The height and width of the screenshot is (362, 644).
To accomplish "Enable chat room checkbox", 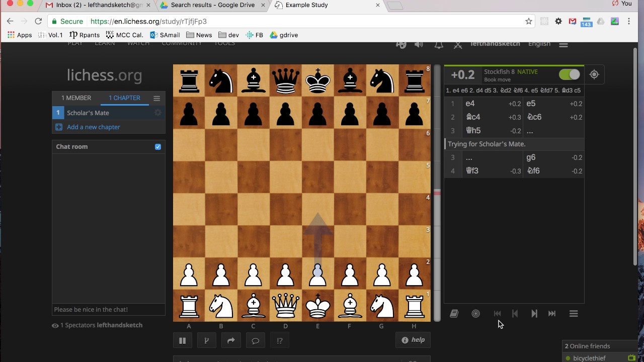I will click(x=158, y=147).
